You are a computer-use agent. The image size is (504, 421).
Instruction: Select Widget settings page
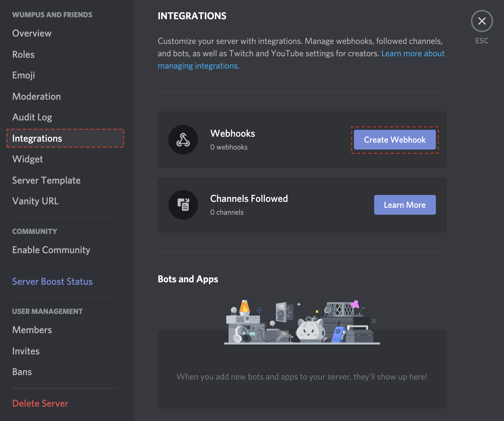(27, 159)
